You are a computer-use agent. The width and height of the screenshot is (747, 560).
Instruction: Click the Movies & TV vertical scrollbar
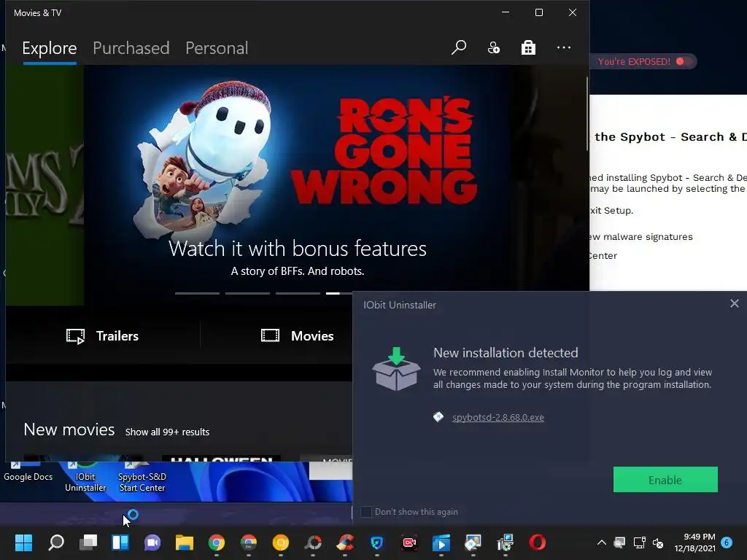pyautogui.click(x=587, y=114)
